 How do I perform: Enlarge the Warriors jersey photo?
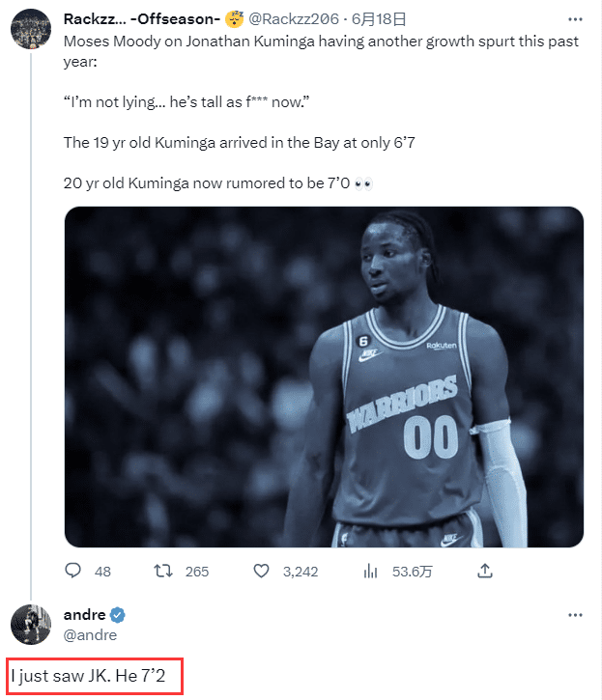[324, 377]
